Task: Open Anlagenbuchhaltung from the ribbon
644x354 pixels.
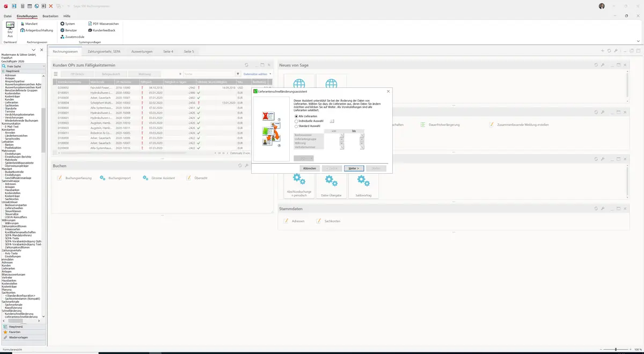Action: pyautogui.click(x=37, y=30)
